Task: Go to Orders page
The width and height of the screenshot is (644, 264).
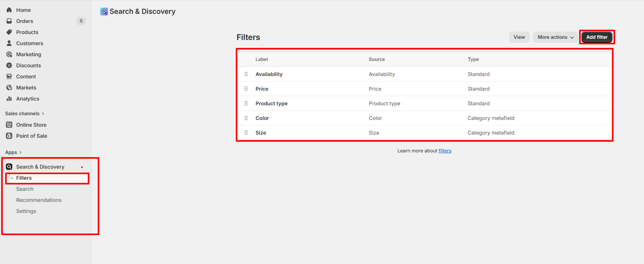Action: pos(25,21)
